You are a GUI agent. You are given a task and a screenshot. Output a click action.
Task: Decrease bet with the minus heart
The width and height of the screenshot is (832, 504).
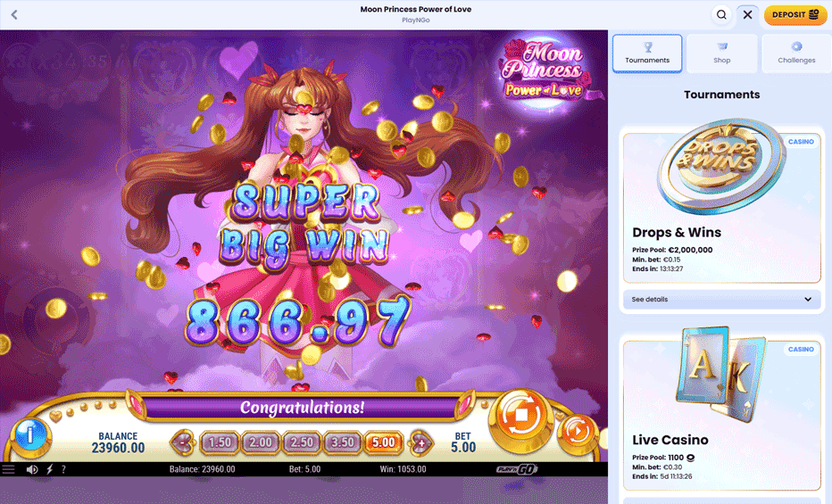coord(183,442)
